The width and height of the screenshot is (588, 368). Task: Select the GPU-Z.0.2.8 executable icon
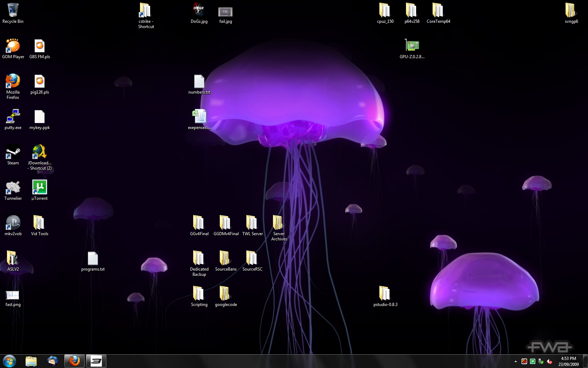tap(412, 49)
